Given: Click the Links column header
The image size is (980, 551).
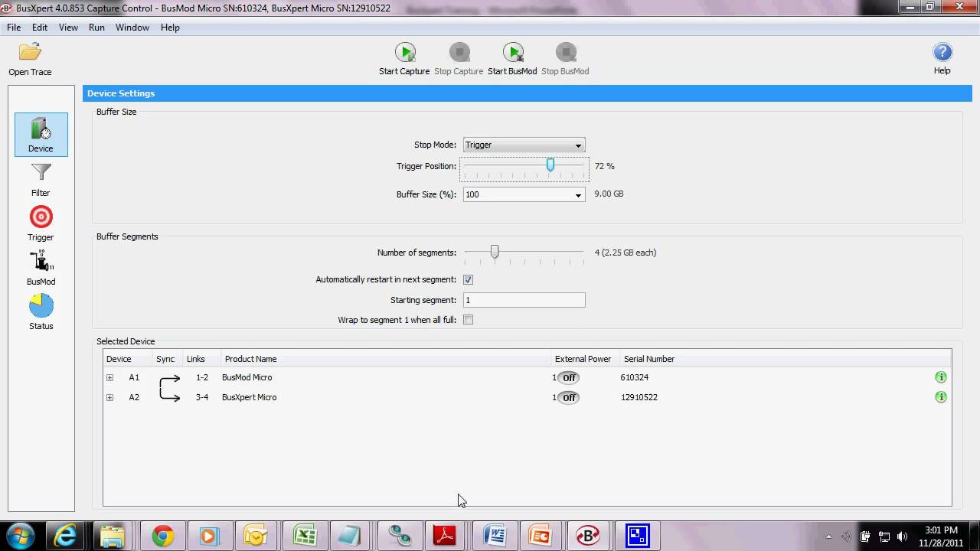Looking at the screenshot, I should pyautogui.click(x=202, y=359).
